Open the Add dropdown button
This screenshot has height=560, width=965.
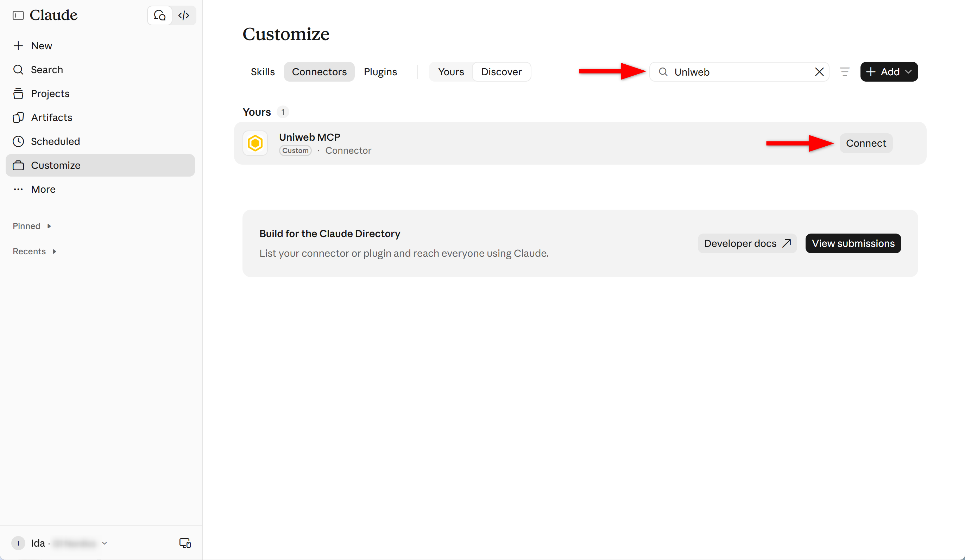pos(889,72)
